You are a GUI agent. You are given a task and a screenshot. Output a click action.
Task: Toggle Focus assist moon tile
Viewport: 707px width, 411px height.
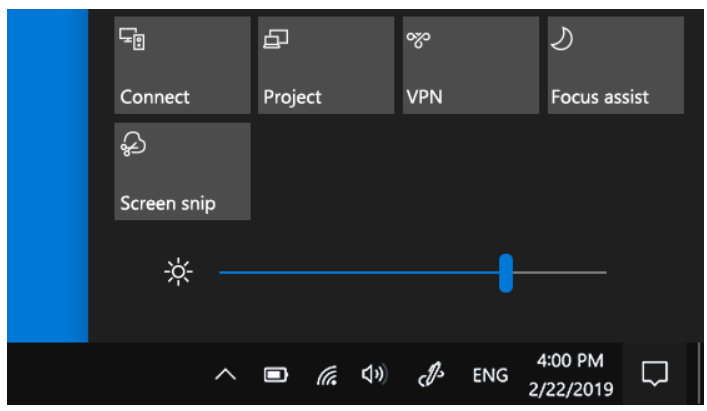pyautogui.click(x=616, y=65)
